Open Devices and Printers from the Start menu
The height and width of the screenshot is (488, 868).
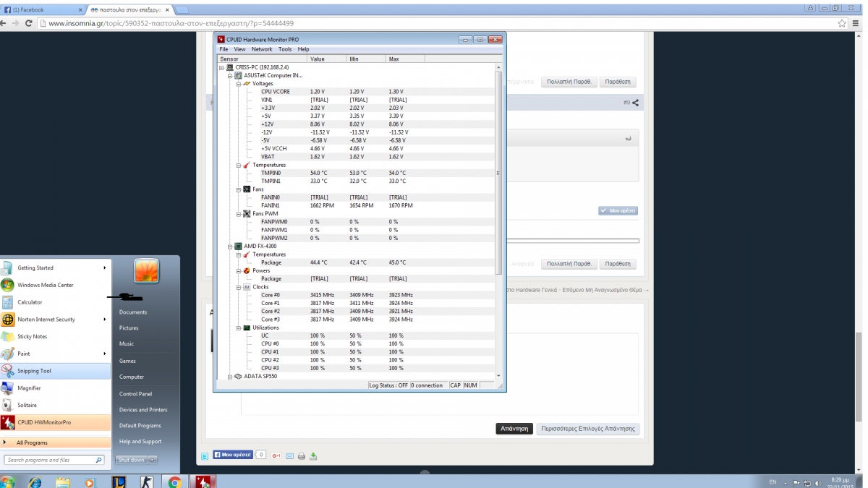(143, 410)
